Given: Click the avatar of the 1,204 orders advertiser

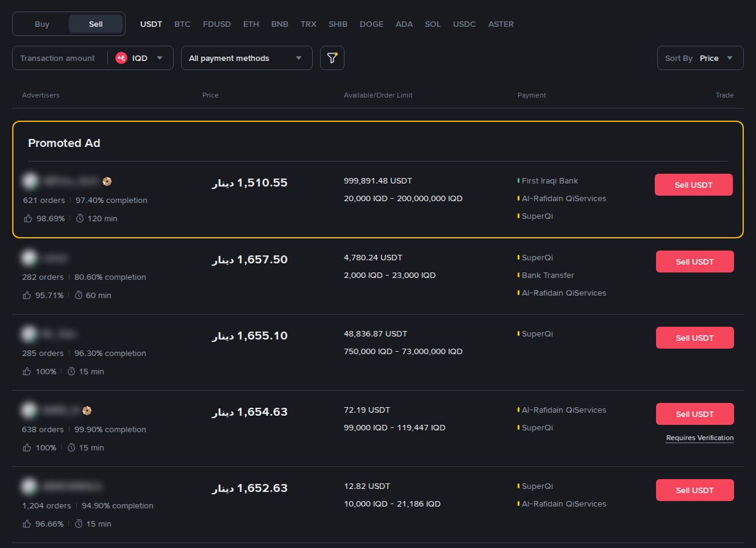Looking at the screenshot, I should 29,486.
